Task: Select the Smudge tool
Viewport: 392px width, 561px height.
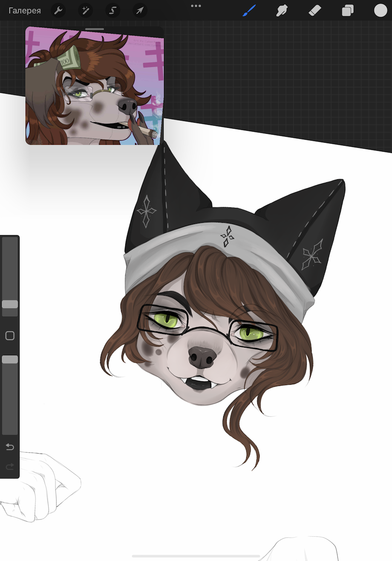Action: click(282, 10)
